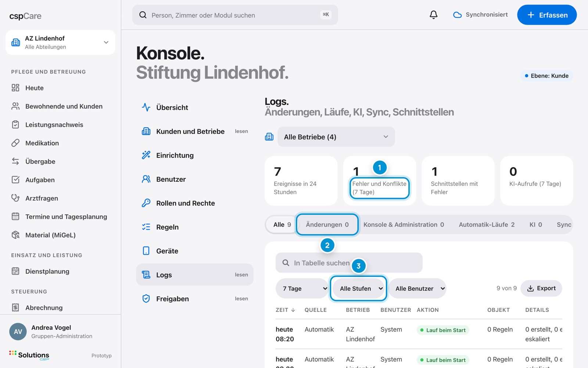The height and width of the screenshot is (368, 588).
Task: Open Abrechnung in the sidebar
Action: 60,308
